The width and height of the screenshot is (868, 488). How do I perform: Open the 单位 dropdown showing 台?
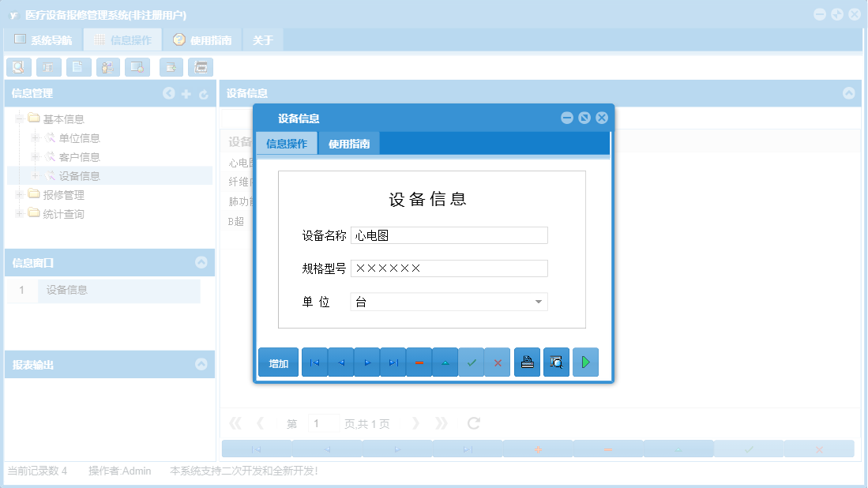538,302
